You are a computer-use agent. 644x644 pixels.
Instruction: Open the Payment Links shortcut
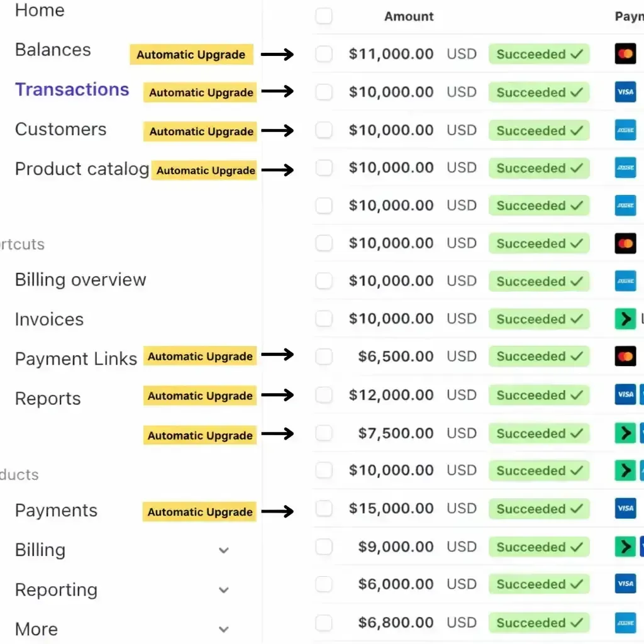point(75,358)
